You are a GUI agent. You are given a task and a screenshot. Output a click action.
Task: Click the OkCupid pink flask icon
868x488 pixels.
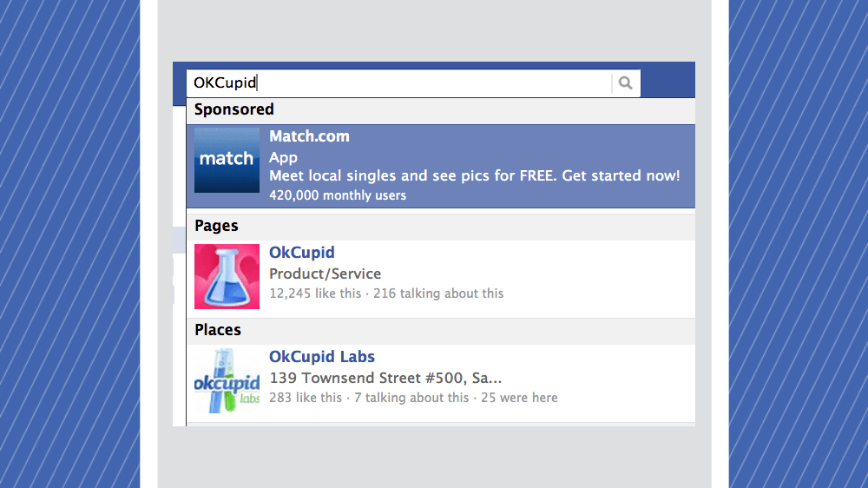(227, 276)
